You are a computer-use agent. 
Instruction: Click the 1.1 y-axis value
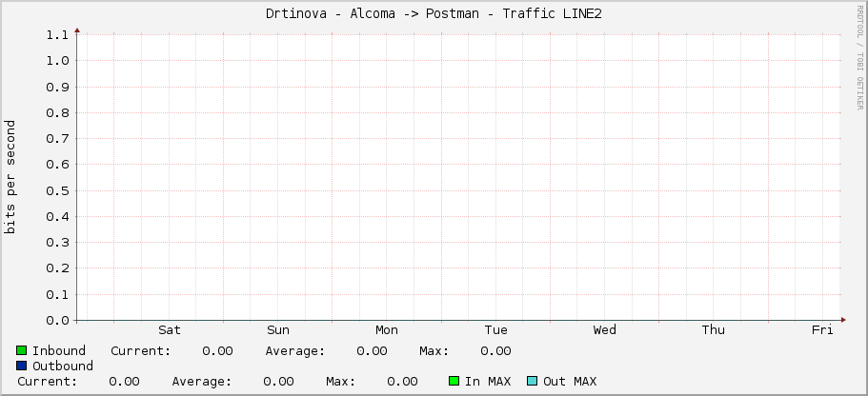(57, 35)
